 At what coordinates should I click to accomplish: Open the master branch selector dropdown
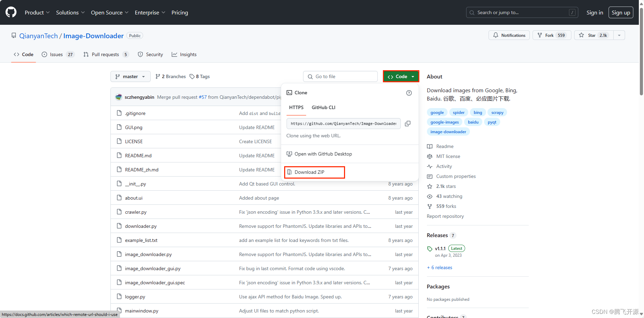tap(130, 76)
